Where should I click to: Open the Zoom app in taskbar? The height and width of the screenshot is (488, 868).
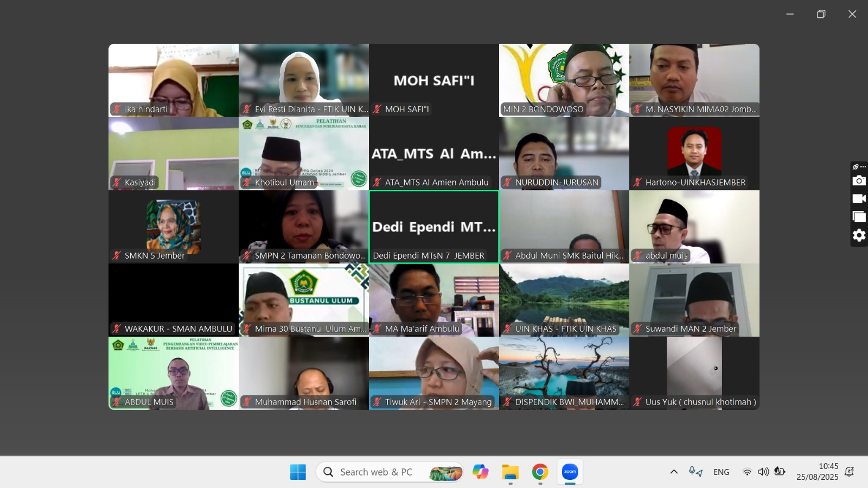(x=570, y=472)
